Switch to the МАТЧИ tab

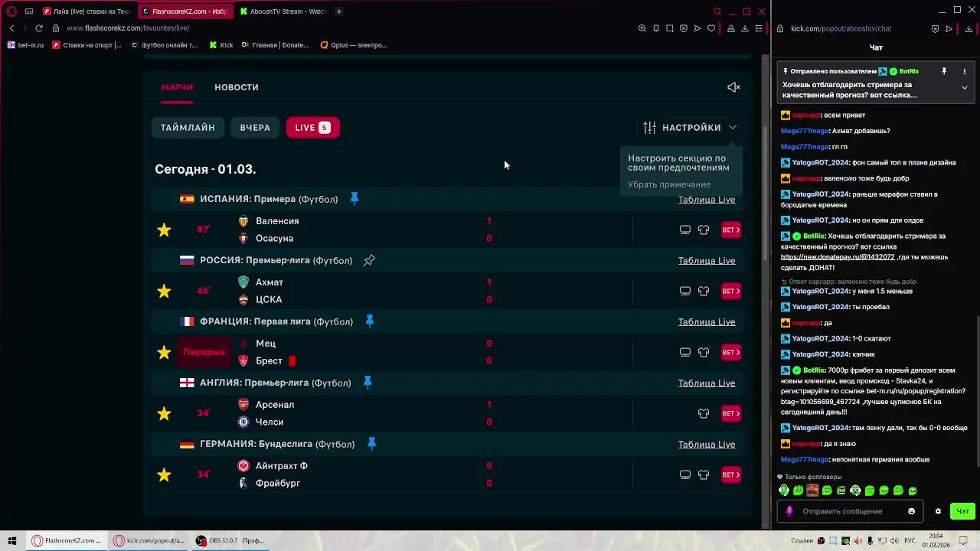tap(177, 87)
